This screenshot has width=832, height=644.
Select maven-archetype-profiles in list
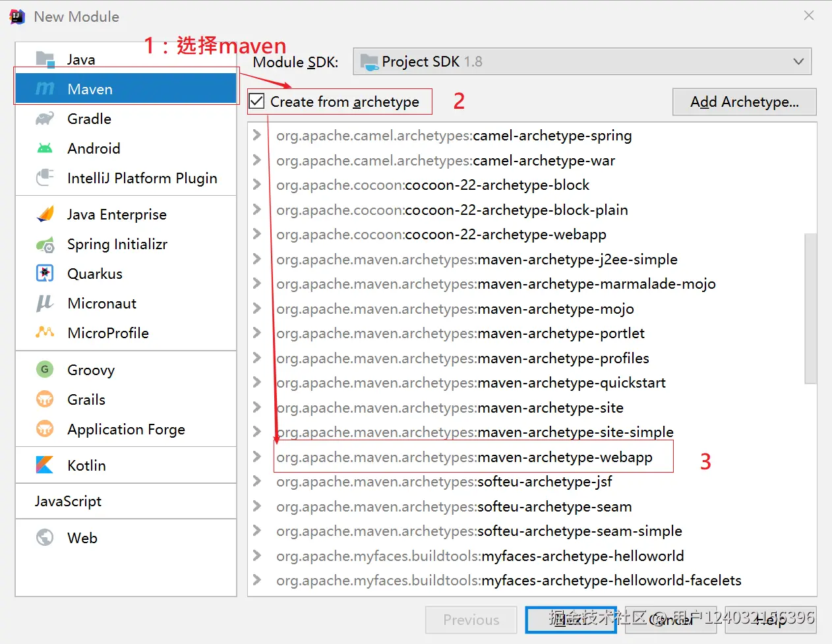click(463, 358)
